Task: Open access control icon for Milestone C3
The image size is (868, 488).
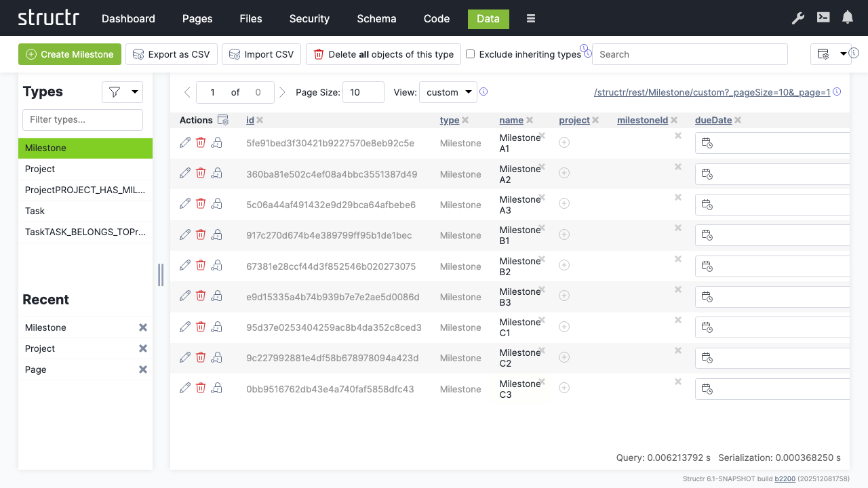Action: tap(217, 388)
